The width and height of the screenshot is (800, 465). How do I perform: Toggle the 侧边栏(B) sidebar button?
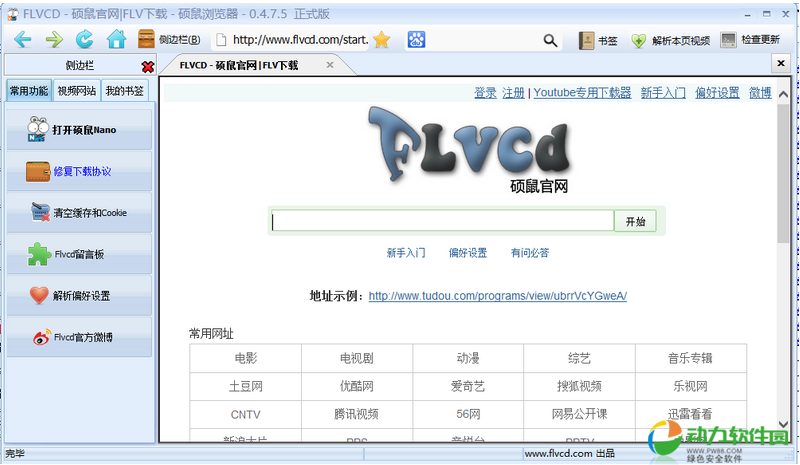pos(168,40)
